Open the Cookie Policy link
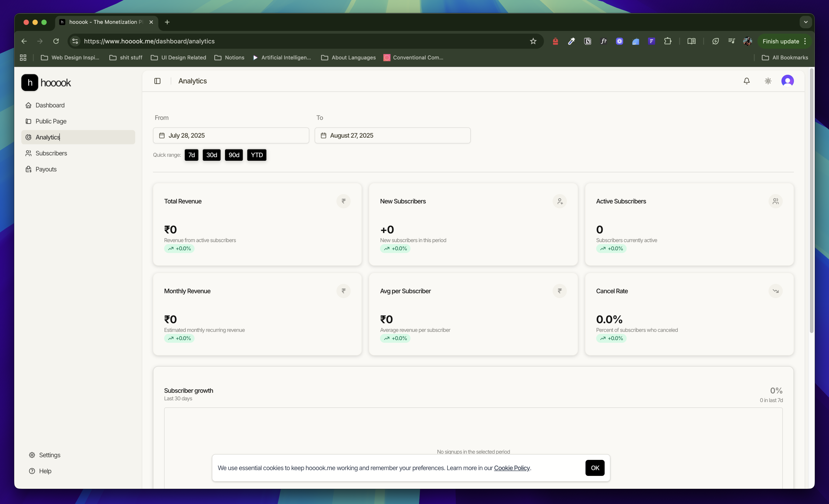829x504 pixels. point(511,468)
